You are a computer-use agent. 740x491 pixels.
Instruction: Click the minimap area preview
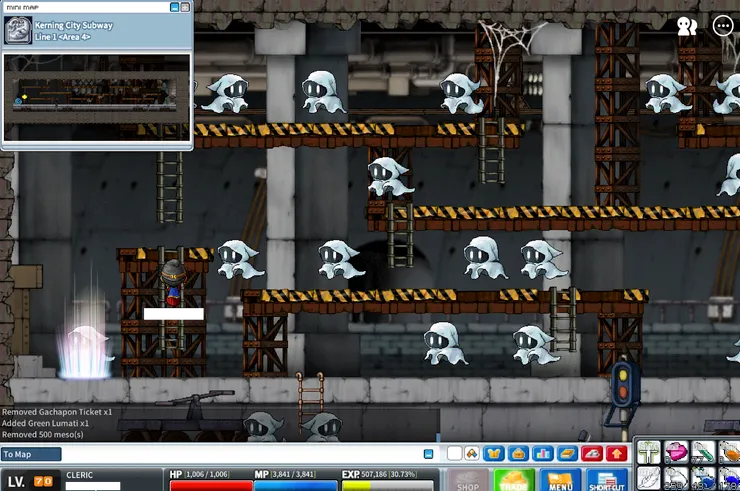click(97, 97)
